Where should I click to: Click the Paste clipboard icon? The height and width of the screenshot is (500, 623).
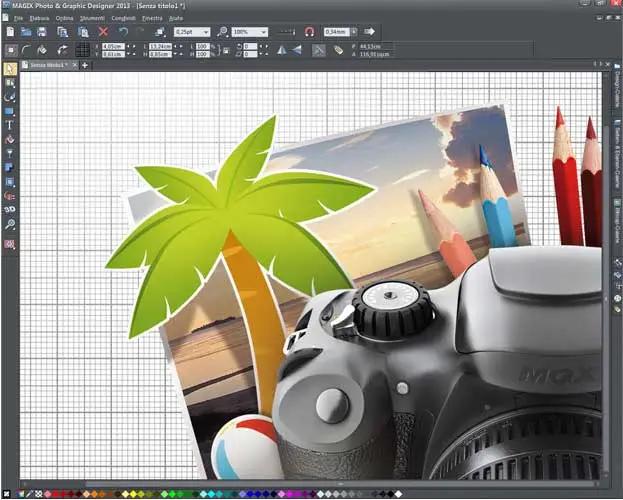coord(83,32)
